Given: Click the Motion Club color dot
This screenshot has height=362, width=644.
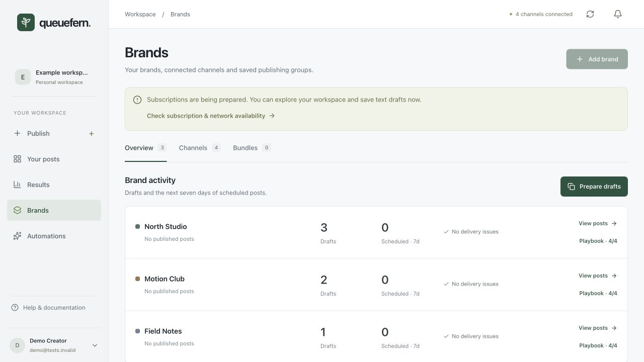Looking at the screenshot, I should click(137, 279).
